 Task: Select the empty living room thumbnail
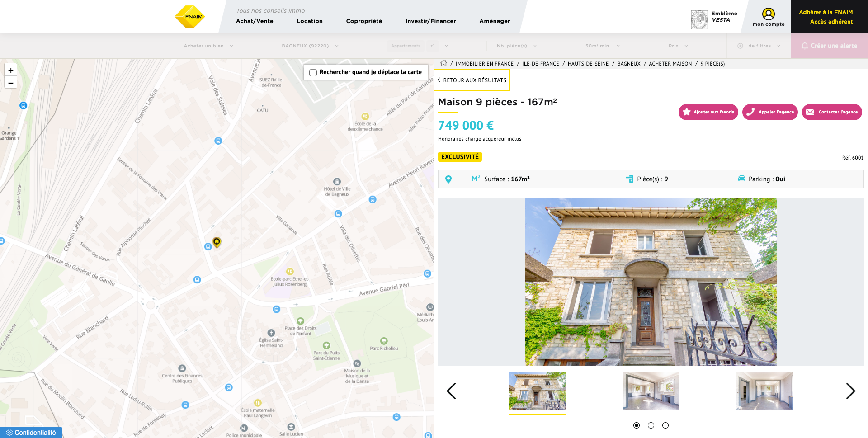tap(651, 391)
